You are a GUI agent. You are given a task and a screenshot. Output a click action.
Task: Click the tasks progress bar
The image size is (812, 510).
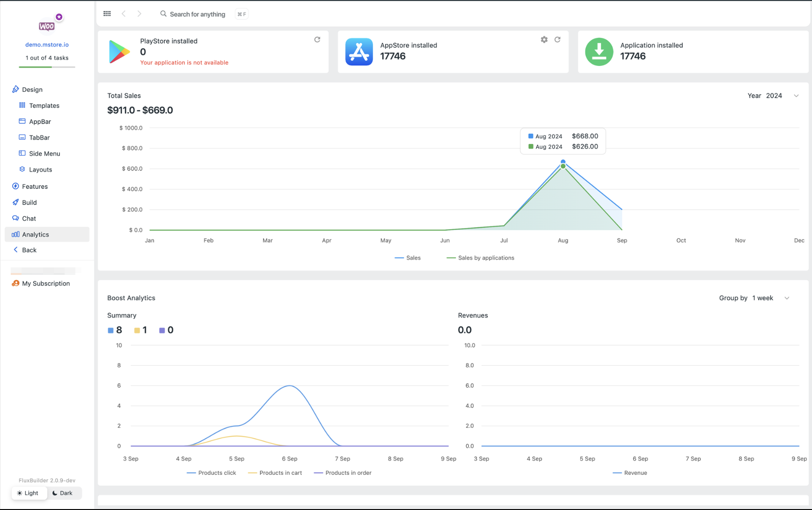tap(47, 67)
